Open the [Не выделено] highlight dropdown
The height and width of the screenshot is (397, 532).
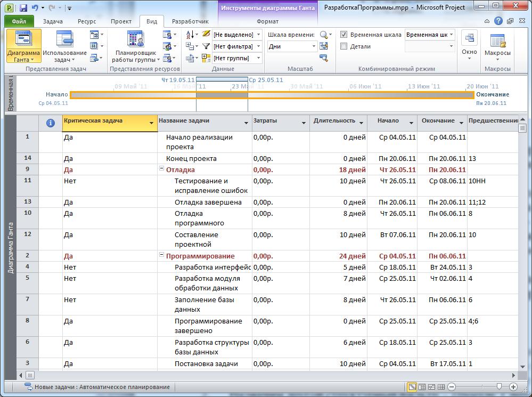coord(258,35)
